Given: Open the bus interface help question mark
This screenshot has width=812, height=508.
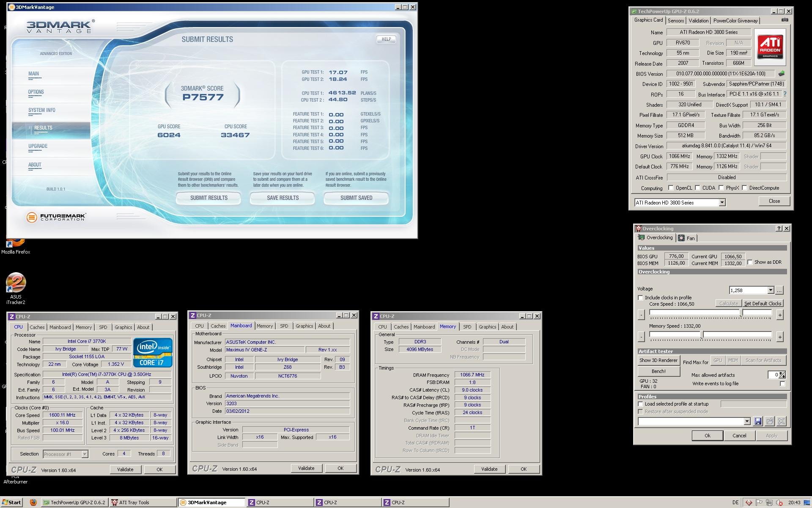Looking at the screenshot, I should point(785,94).
